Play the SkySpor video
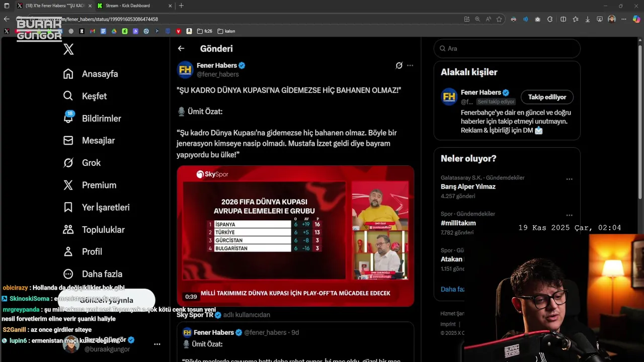The width and height of the screenshot is (644, 362). (295, 236)
